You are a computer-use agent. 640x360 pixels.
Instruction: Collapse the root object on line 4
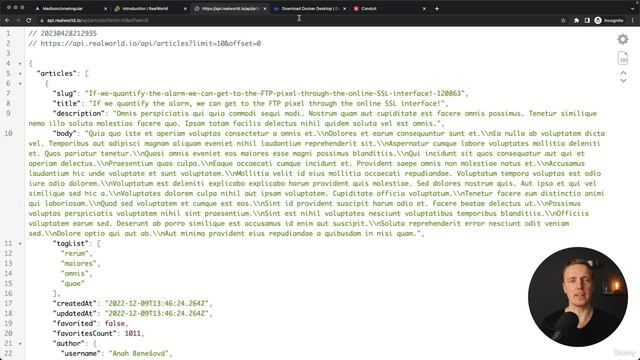[x=20, y=64]
